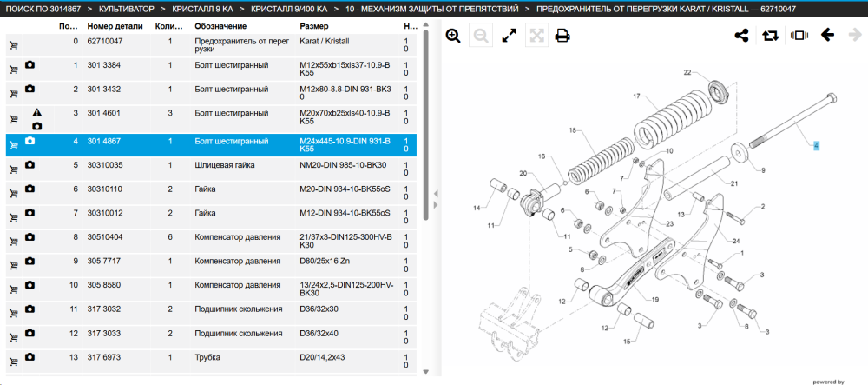Click callout number 19 in diagram

coord(654,300)
